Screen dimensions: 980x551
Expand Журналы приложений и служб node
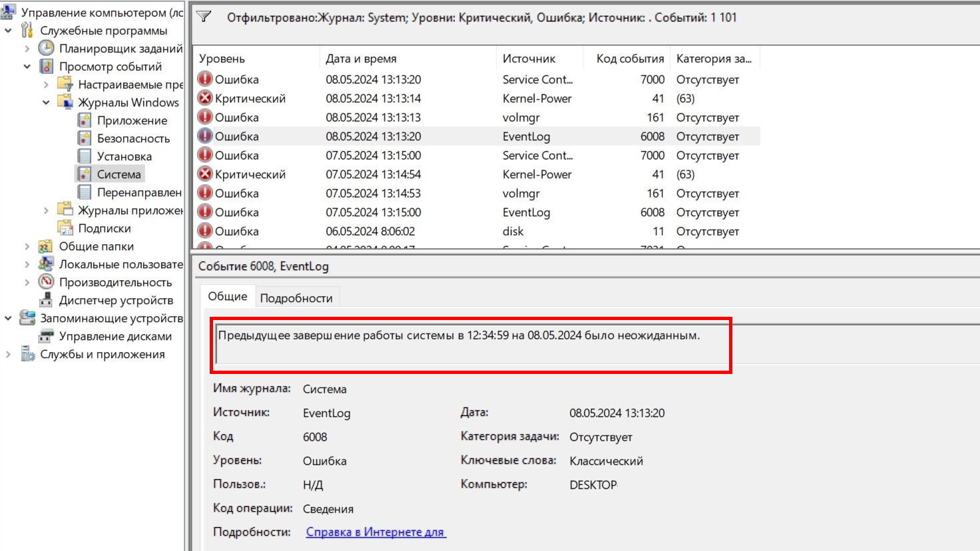click(x=46, y=210)
